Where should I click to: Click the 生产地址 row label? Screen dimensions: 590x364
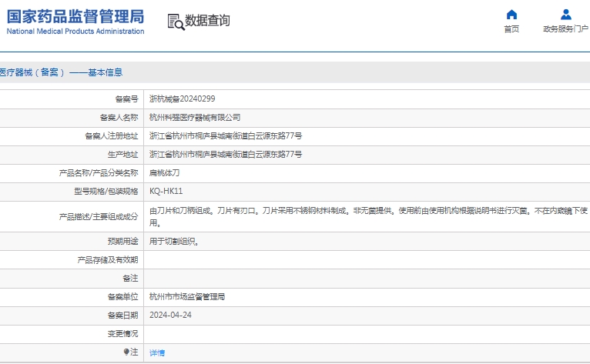(123, 155)
